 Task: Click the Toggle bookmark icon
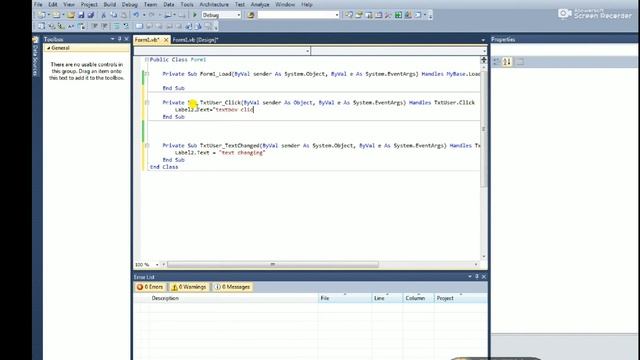point(139,26)
